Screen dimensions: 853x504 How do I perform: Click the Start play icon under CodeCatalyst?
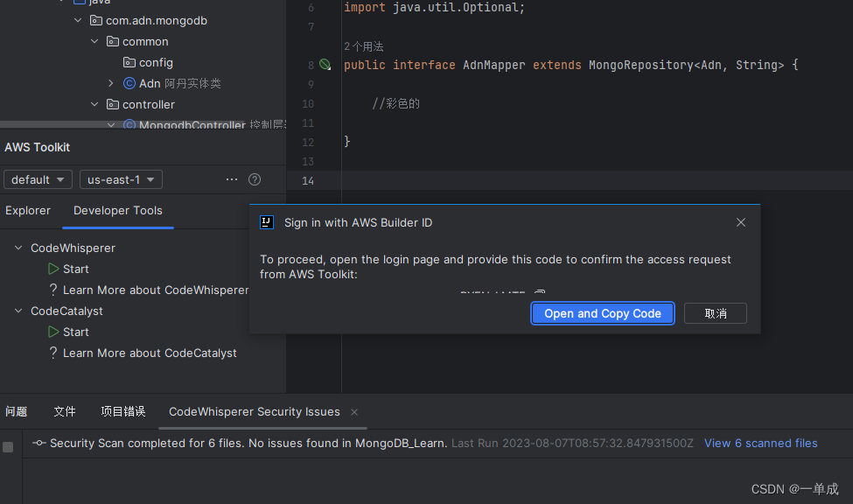54,332
